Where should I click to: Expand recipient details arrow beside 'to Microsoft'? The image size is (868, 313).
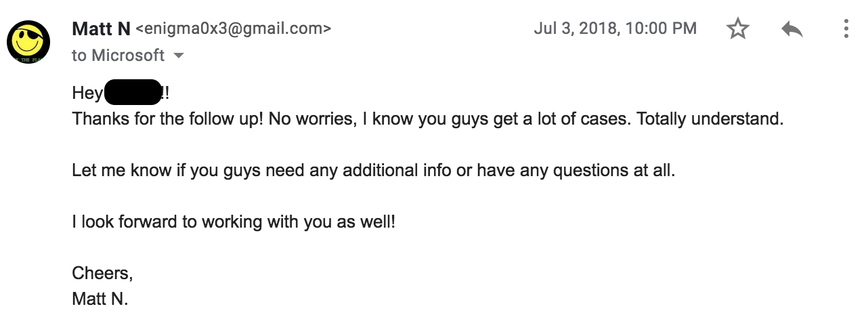pyautogui.click(x=179, y=56)
